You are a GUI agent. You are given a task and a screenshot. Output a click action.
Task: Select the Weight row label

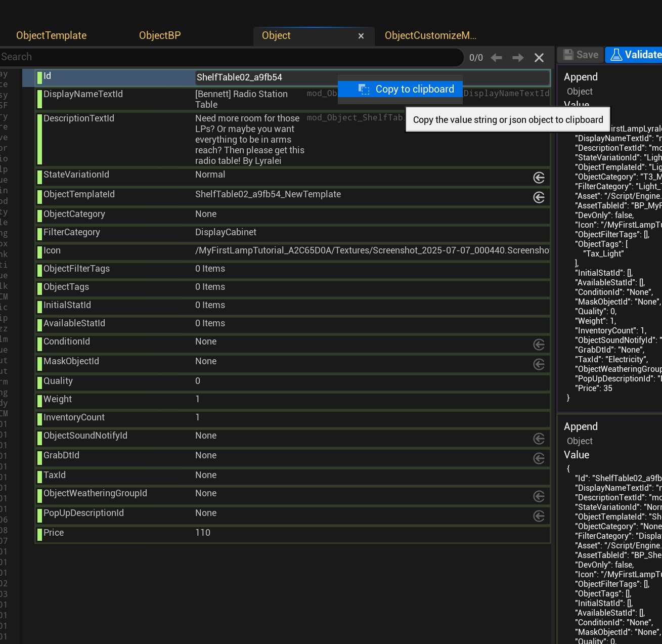[x=58, y=399]
